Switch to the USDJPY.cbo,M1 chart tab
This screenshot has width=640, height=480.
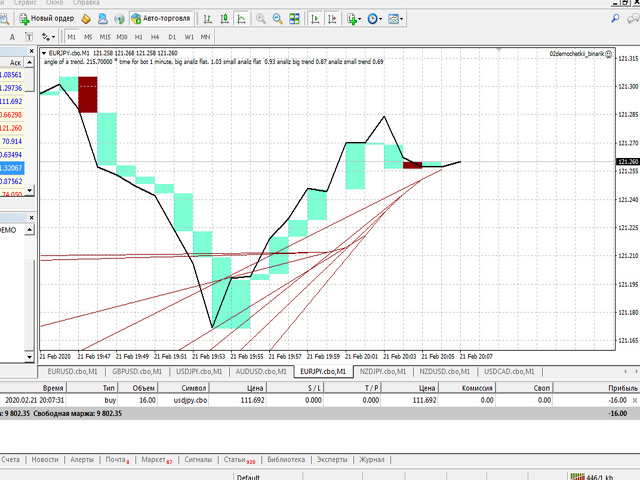[x=199, y=371]
